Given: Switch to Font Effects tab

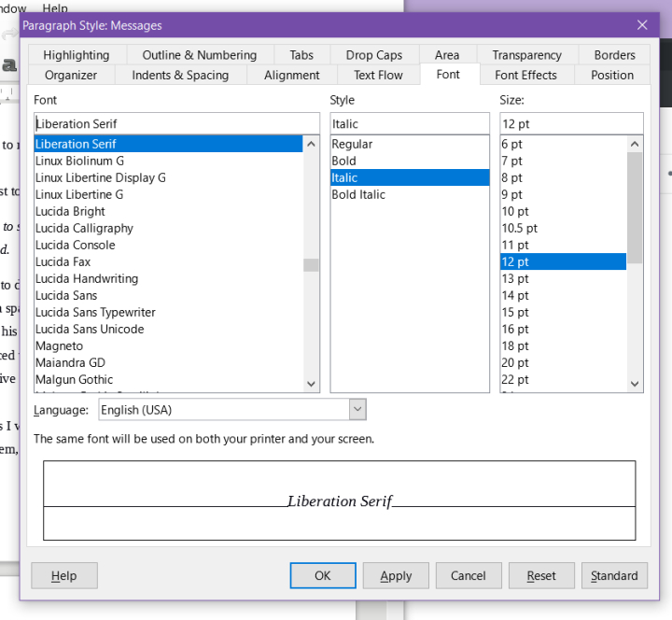Looking at the screenshot, I should click(525, 75).
